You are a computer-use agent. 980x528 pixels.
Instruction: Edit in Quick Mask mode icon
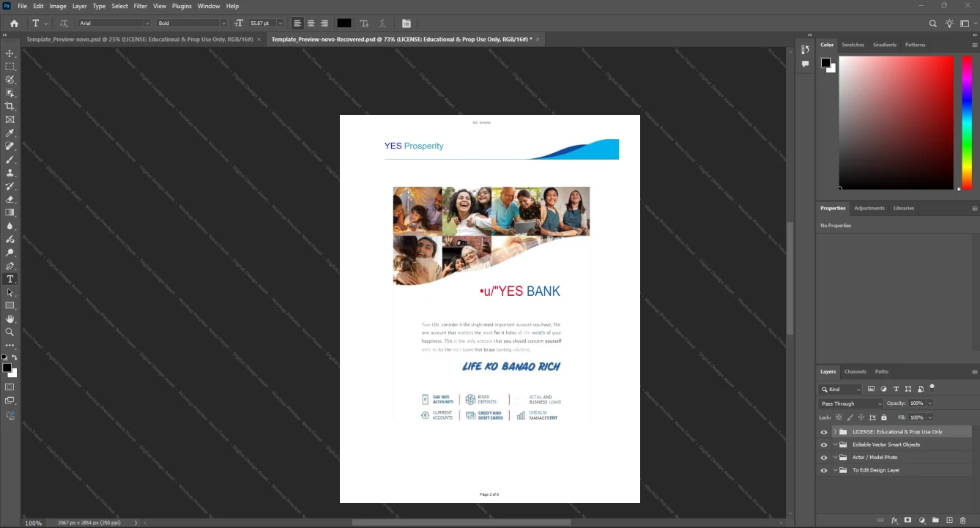point(10,387)
